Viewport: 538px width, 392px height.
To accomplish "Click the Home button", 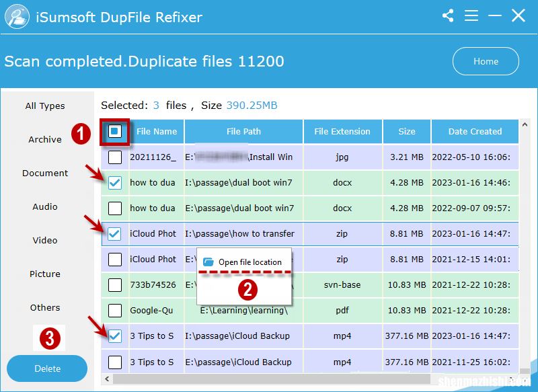I will tap(486, 61).
